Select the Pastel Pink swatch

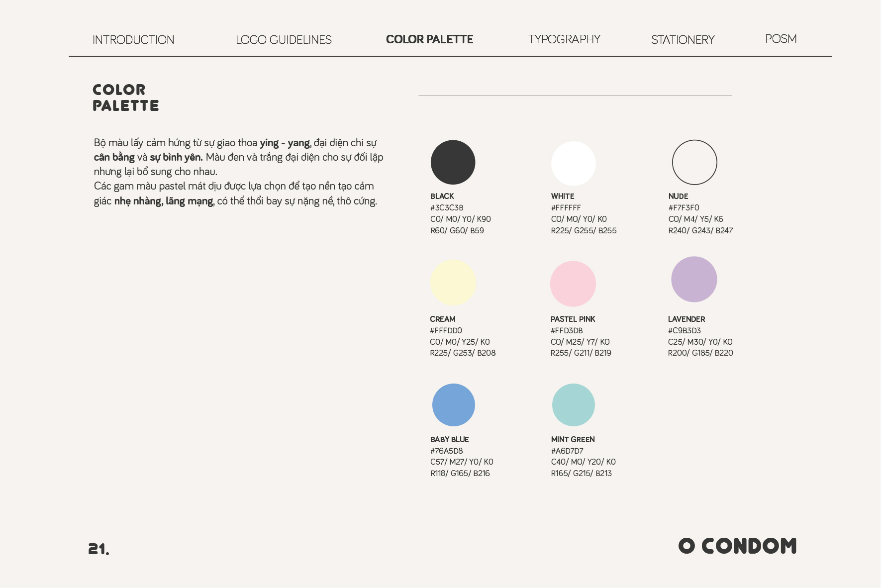tap(573, 284)
